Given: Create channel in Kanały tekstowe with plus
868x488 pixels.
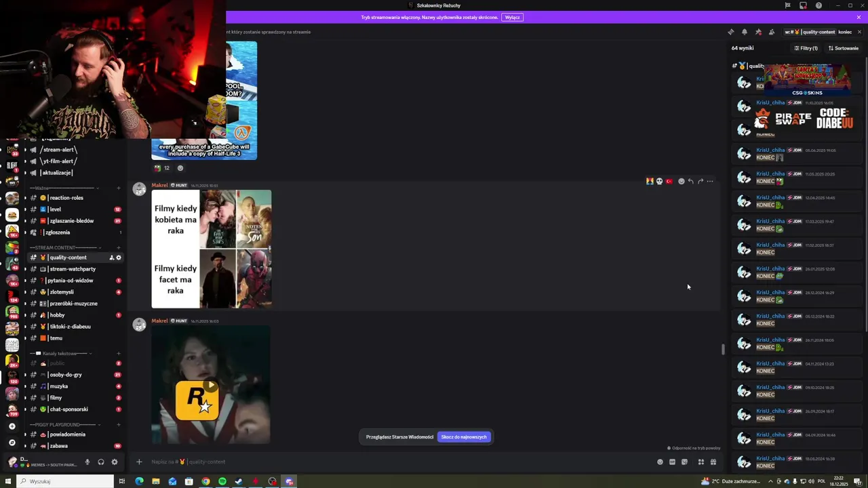Looking at the screenshot, I should (x=119, y=353).
